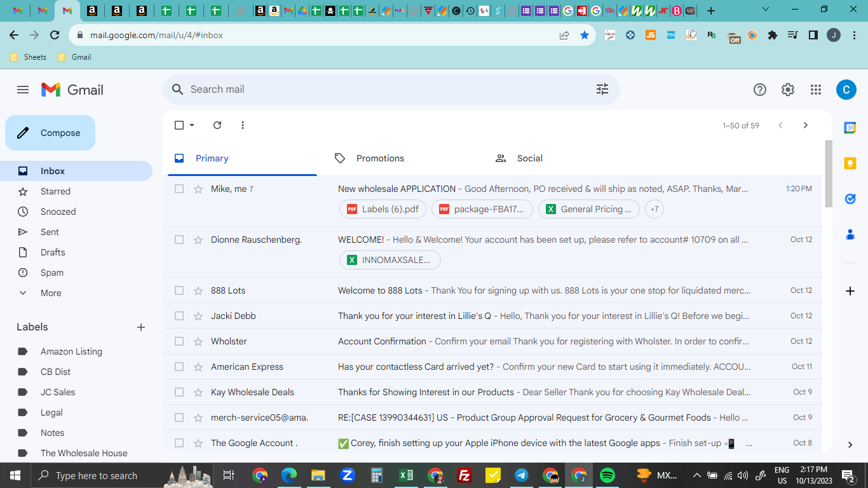
Task: Open Spotify from the Windows taskbar
Action: (x=607, y=475)
